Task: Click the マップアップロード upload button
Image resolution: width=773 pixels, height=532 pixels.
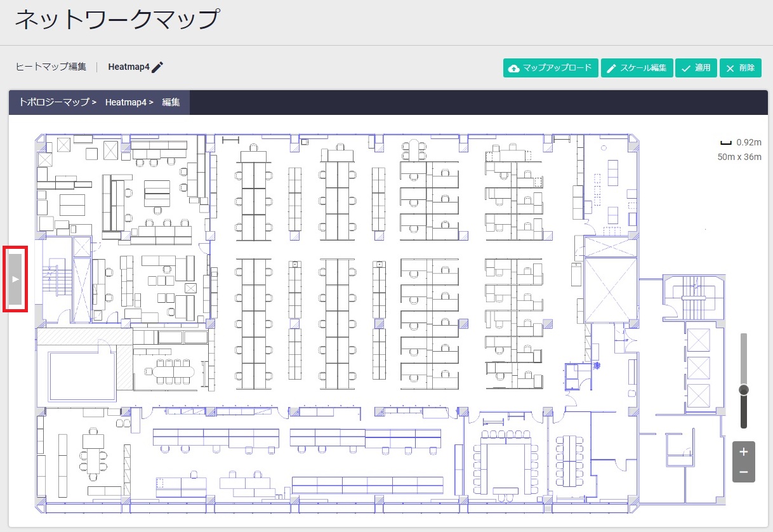Action: pyautogui.click(x=550, y=68)
